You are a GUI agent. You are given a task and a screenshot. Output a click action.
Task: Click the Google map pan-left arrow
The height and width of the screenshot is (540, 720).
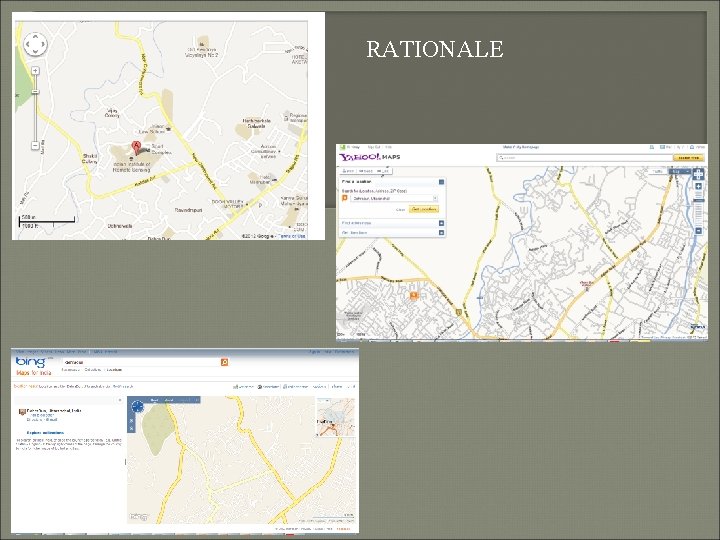click(x=27, y=45)
